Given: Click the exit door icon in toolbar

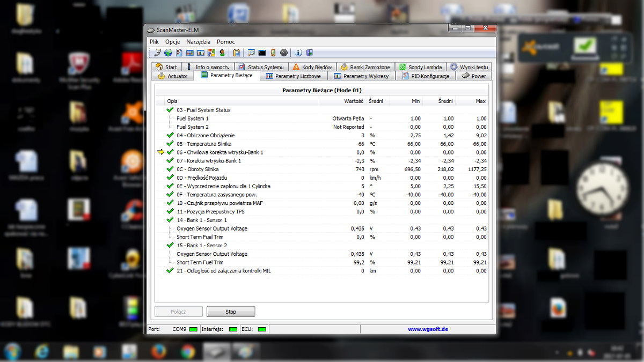Looking at the screenshot, I should pos(310,53).
